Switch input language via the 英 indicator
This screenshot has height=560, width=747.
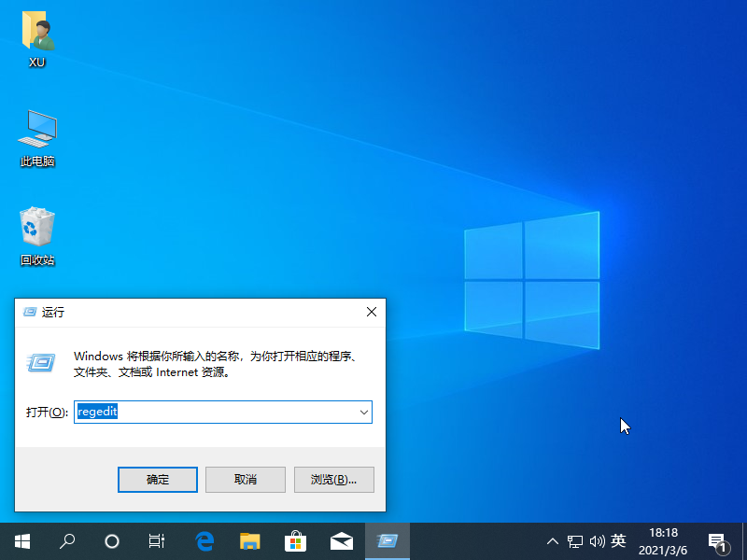[618, 541]
